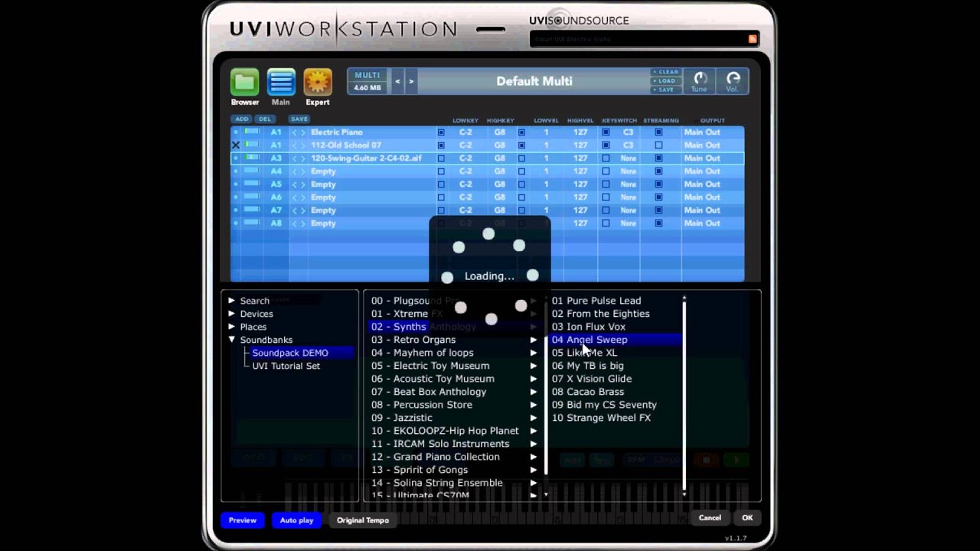The image size is (980, 551).
Task: Click LOAD multi button
Action: click(666, 81)
